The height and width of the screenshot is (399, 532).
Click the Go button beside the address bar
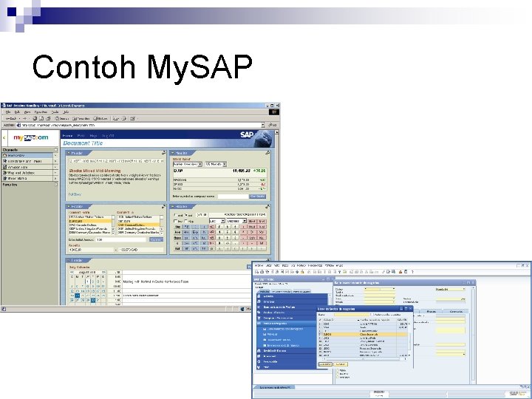(x=273, y=125)
